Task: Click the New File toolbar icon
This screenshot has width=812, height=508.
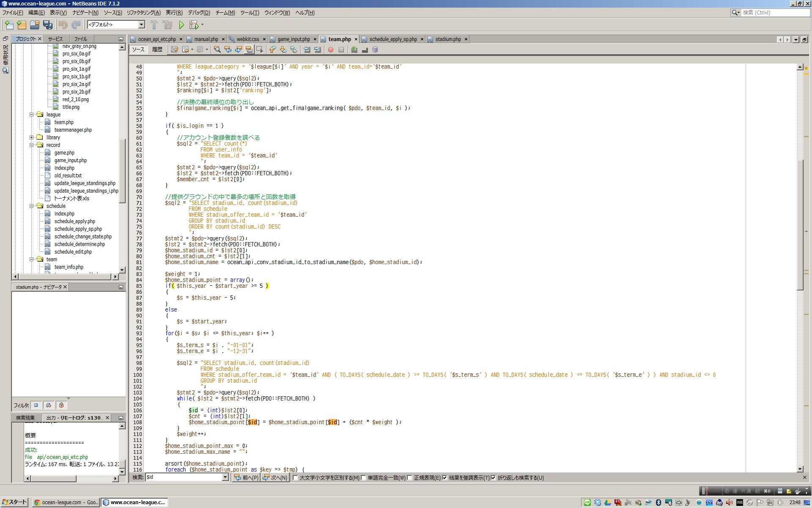Action: point(9,25)
